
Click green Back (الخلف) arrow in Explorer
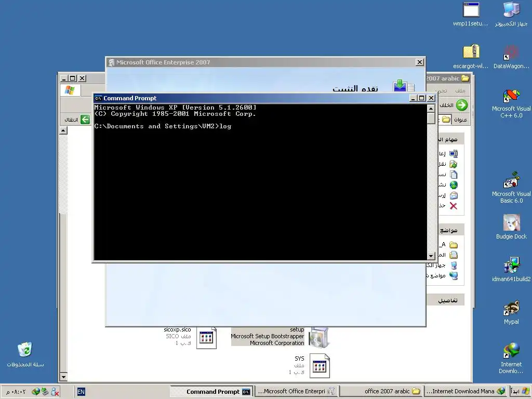coord(462,105)
